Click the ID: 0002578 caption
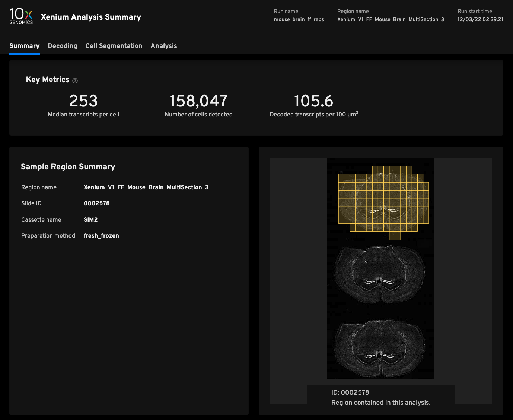Viewport: 513px width, 420px height. (350, 392)
